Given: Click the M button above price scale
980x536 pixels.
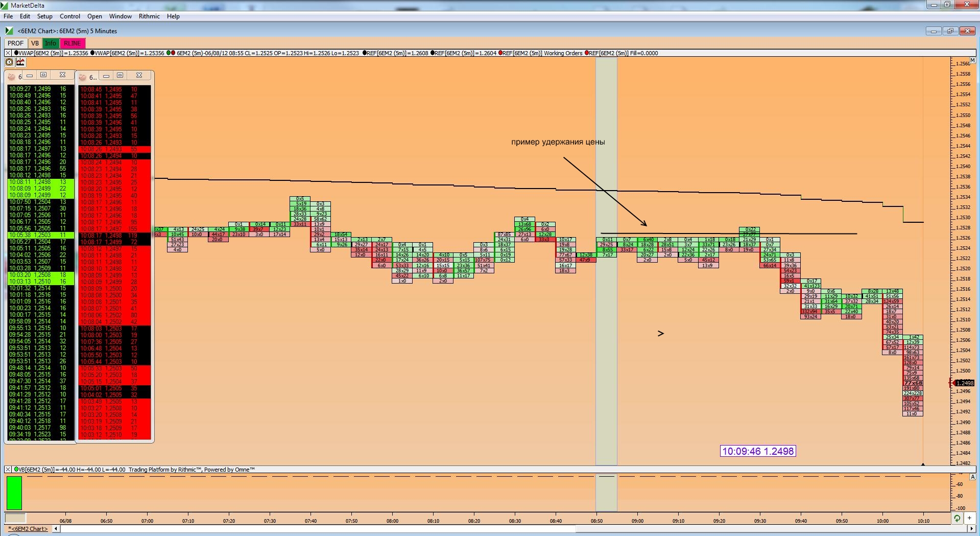Looking at the screenshot, I should coord(973,61).
